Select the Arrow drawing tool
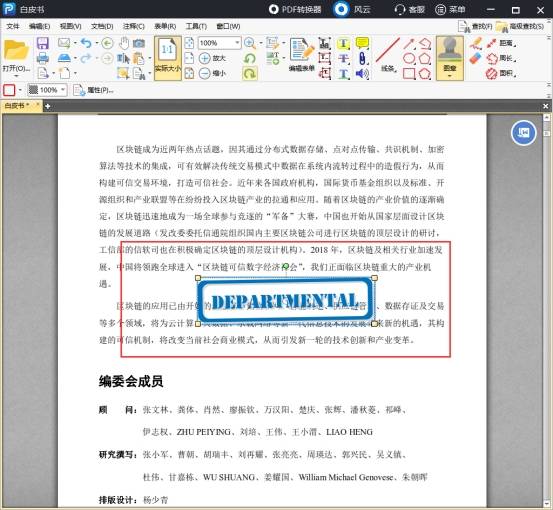553x510 pixels. (x=409, y=43)
